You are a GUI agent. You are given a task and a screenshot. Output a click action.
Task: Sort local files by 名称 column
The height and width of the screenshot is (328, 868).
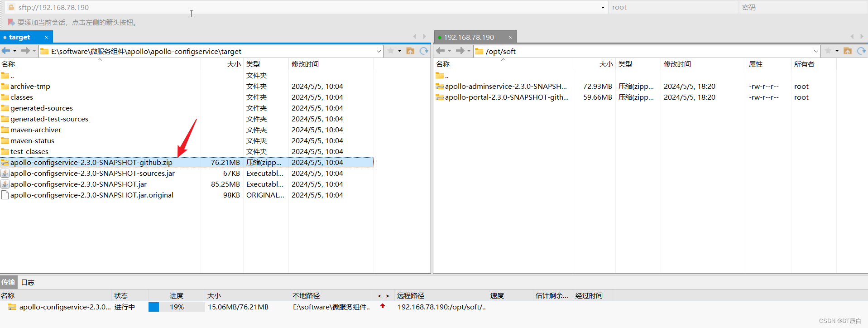click(x=100, y=64)
